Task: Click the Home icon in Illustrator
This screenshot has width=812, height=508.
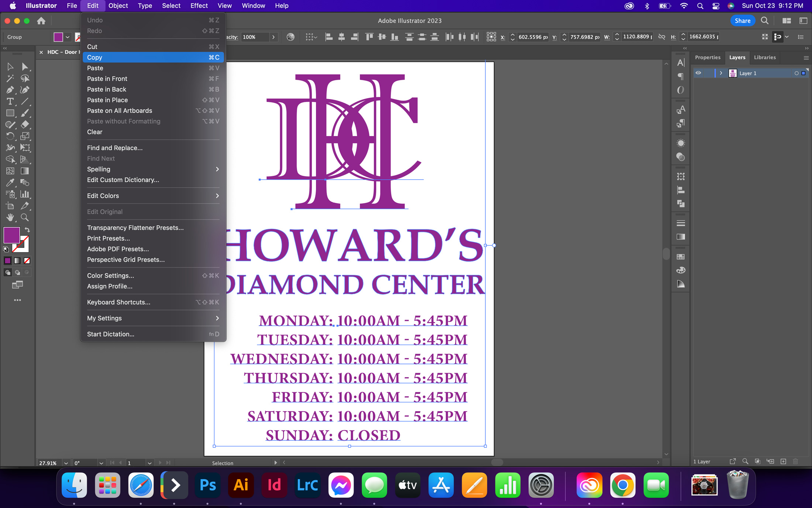Action: click(x=41, y=21)
